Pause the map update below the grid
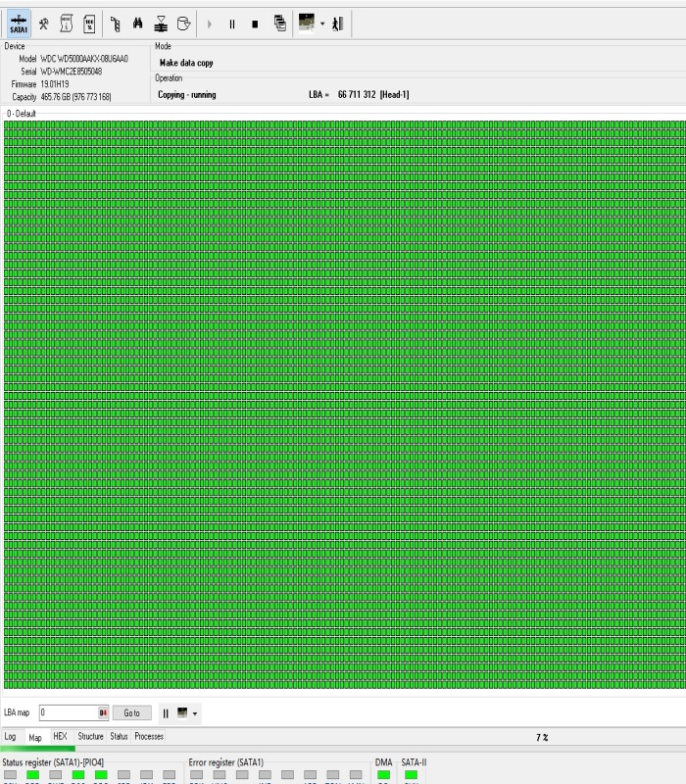This screenshot has width=686, height=784. coord(166,713)
